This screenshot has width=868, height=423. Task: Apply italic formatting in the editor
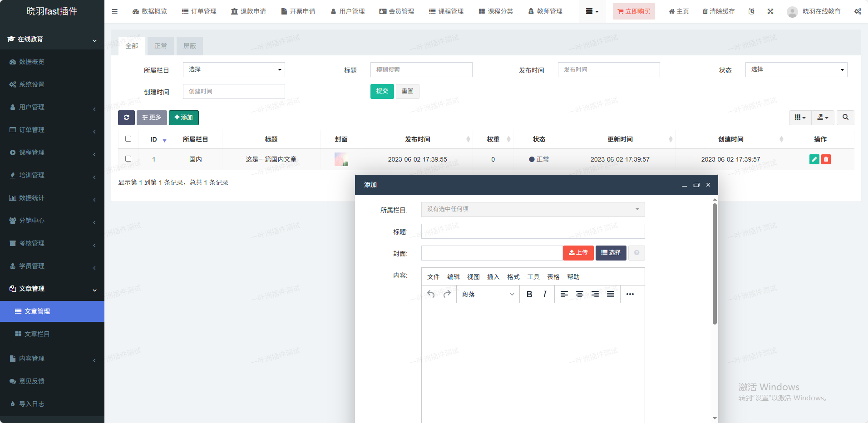pos(544,294)
